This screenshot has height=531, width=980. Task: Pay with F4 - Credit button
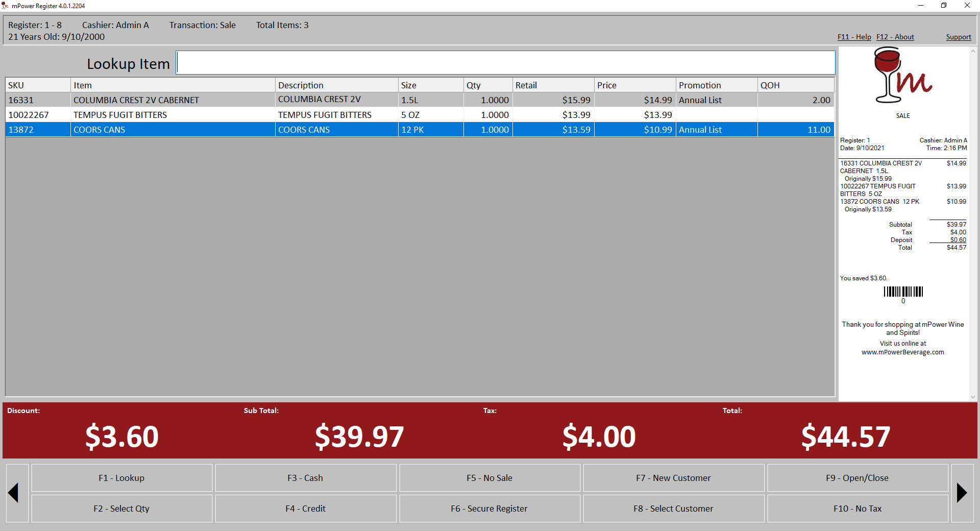(x=305, y=509)
